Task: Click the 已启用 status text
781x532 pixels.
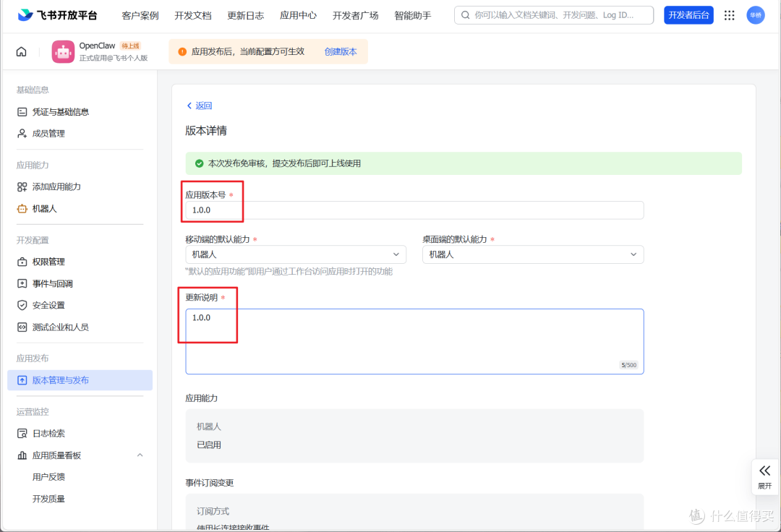Action: point(209,445)
